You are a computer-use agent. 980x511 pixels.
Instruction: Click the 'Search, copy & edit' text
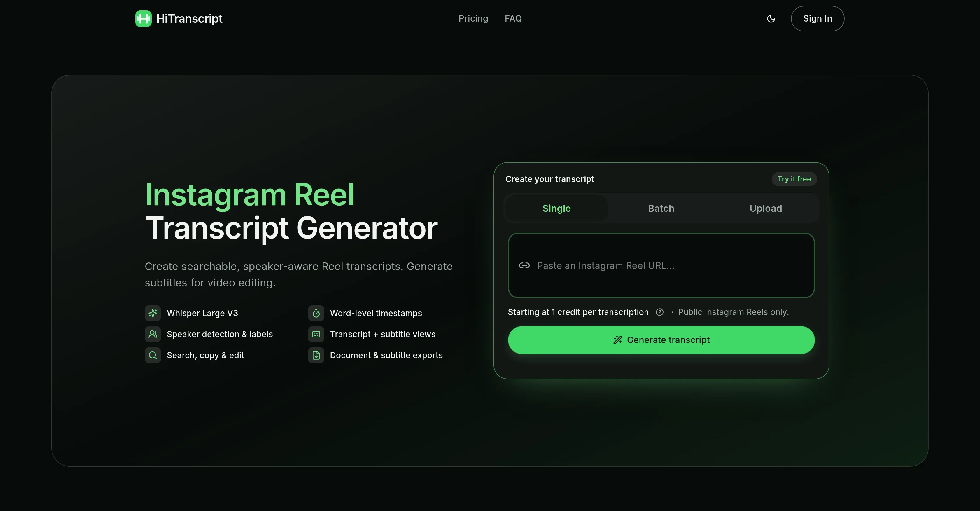coord(205,355)
